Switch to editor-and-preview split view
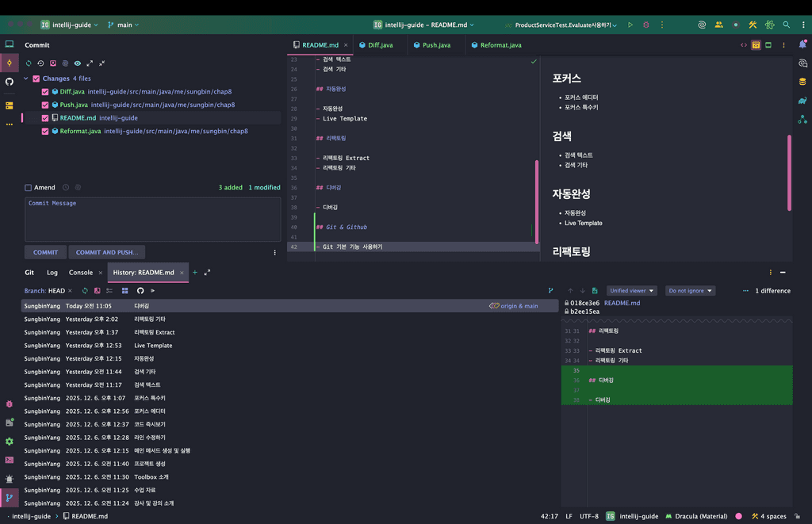Image resolution: width=812 pixels, height=524 pixels. pos(756,45)
